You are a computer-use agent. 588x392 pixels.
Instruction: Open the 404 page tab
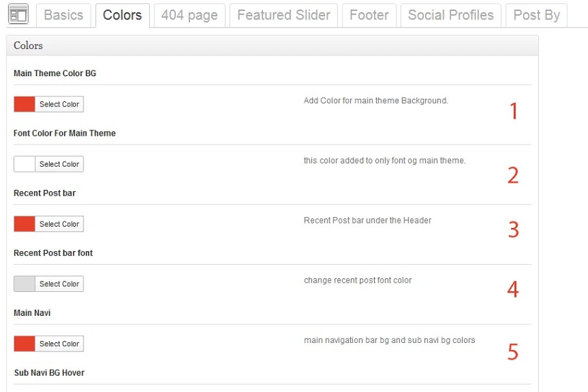[189, 15]
